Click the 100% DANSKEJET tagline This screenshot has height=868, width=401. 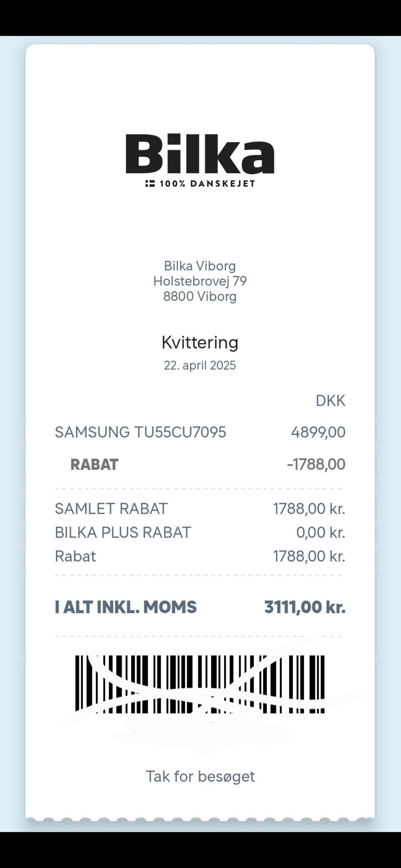click(x=207, y=184)
